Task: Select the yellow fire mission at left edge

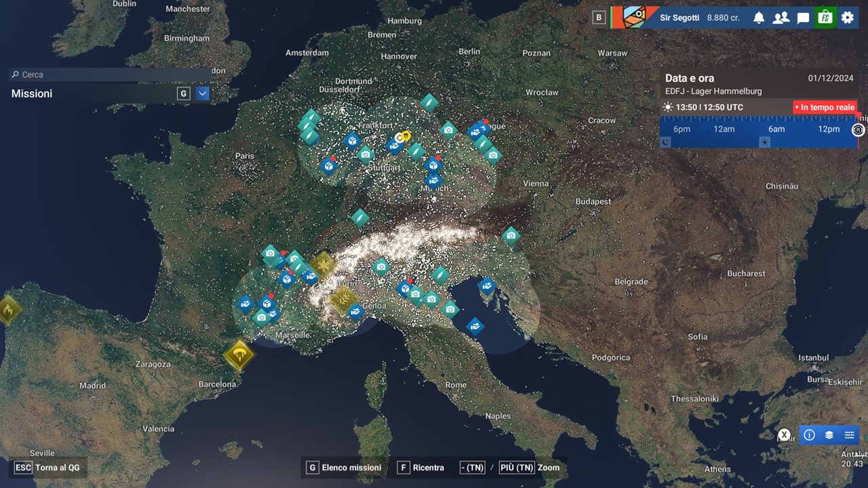Action: point(7,310)
